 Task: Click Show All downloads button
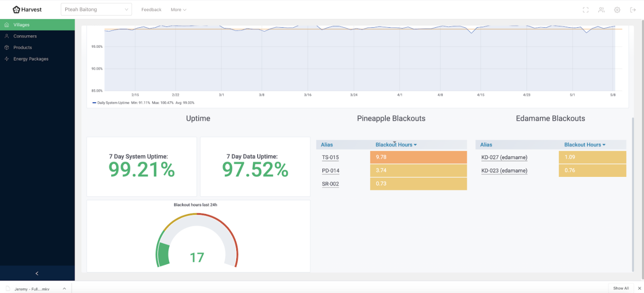click(x=621, y=289)
